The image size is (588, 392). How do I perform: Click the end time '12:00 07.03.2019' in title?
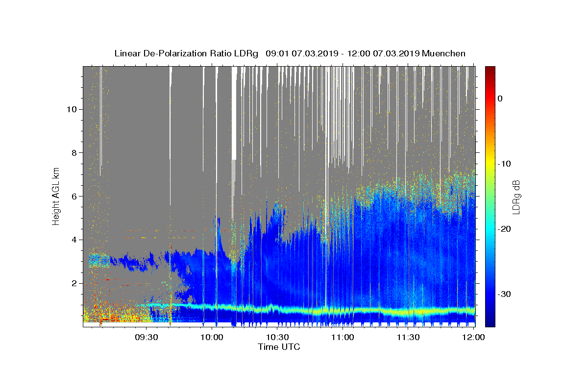click(383, 53)
